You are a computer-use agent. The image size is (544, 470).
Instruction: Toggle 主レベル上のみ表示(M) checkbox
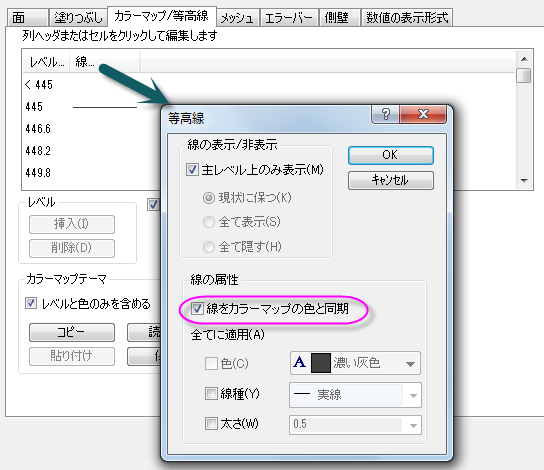click(x=192, y=170)
